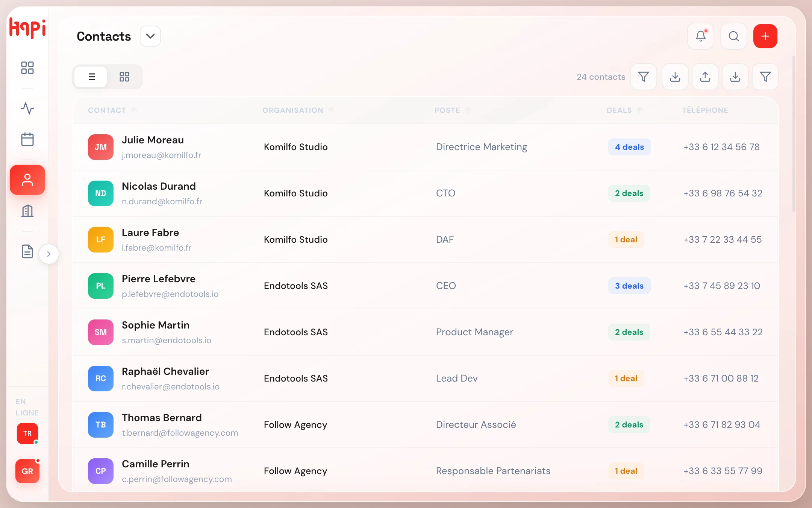Sort by DEALS column
Image resolution: width=812 pixels, height=508 pixels.
pyautogui.click(x=625, y=110)
